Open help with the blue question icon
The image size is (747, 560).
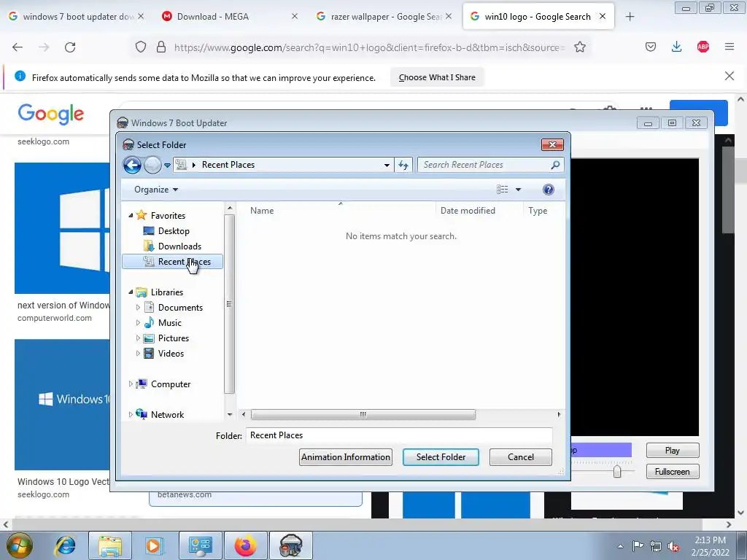(549, 190)
